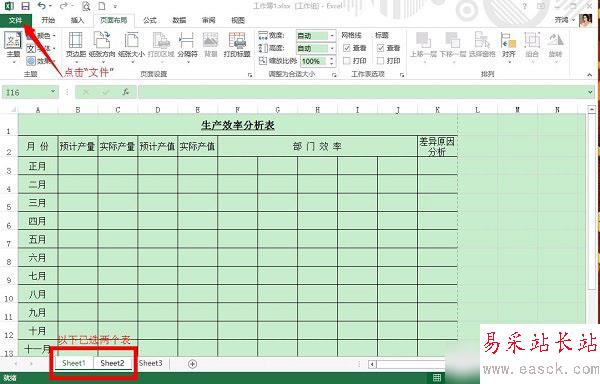The width and height of the screenshot is (600, 384).
Task: Toggle Headings View (查看) checkbox
Action: [x=380, y=48]
